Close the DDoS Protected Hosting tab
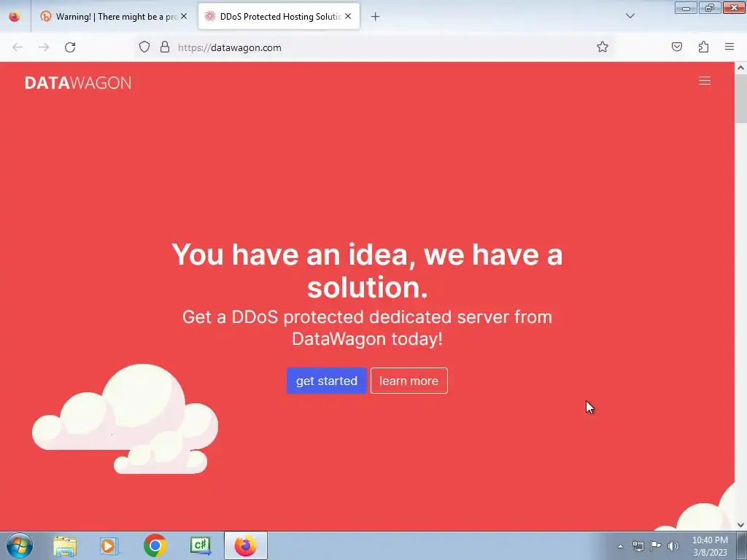The width and height of the screenshot is (747, 560). pyautogui.click(x=348, y=16)
